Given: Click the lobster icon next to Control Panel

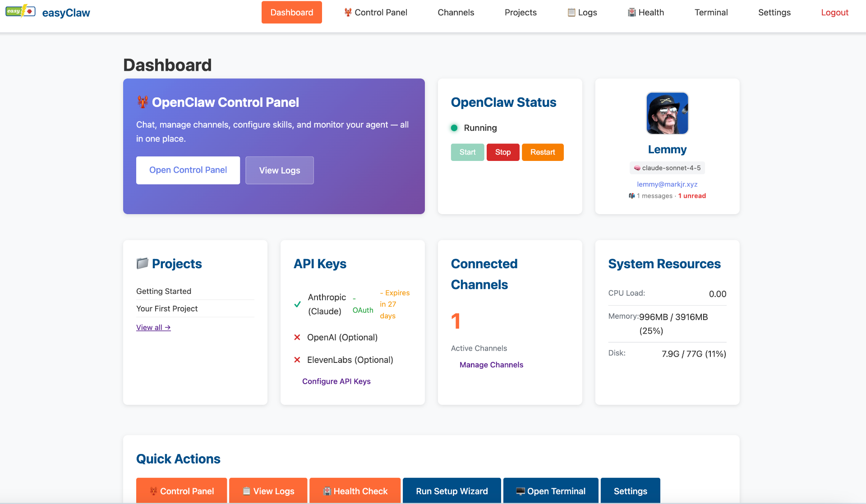Looking at the screenshot, I should coord(348,12).
